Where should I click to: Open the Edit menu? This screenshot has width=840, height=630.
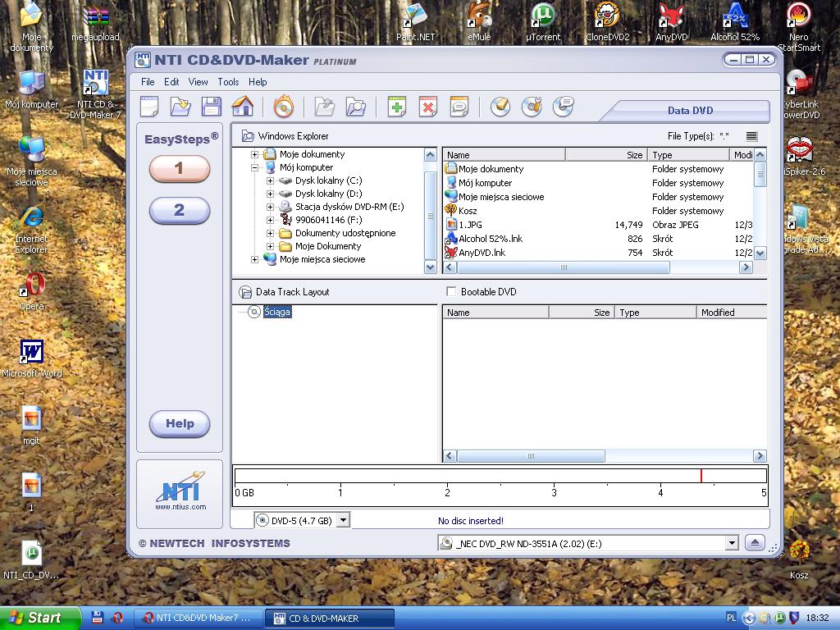171,82
